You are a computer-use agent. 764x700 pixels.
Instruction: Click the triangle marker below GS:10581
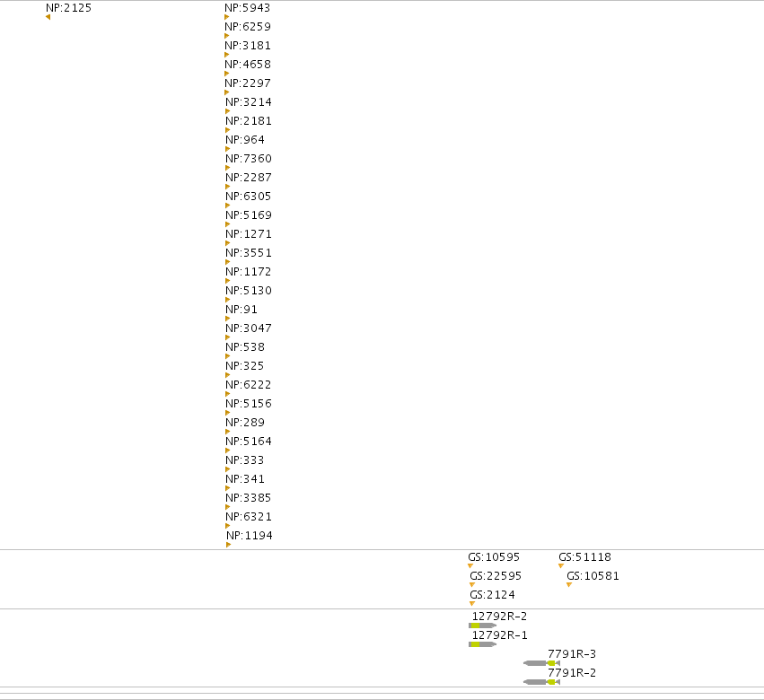tap(568, 584)
